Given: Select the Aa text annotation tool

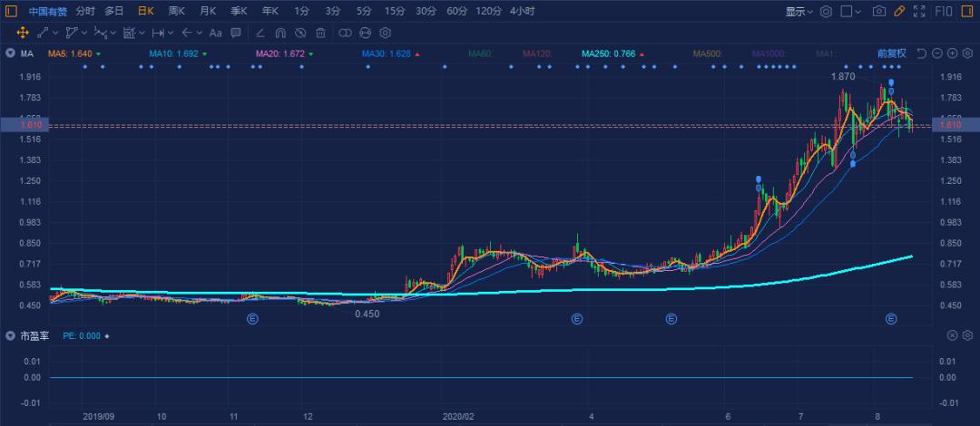Looking at the screenshot, I should pos(216,33).
